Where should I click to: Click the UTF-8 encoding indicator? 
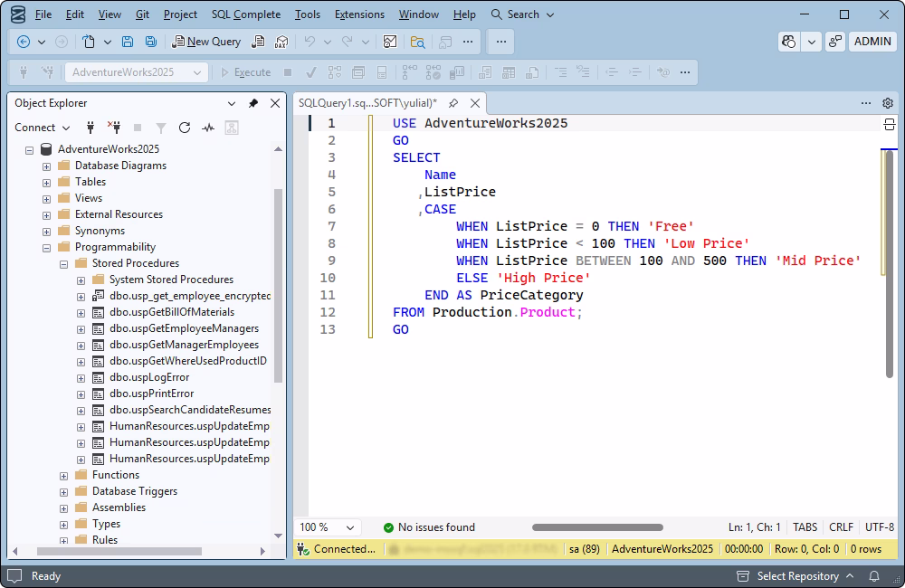[x=879, y=527]
